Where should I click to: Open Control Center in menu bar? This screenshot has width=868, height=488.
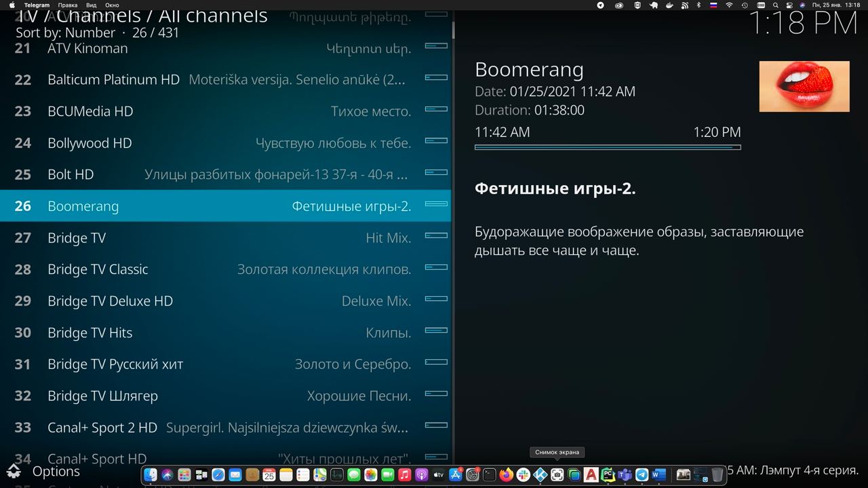tap(788, 5)
